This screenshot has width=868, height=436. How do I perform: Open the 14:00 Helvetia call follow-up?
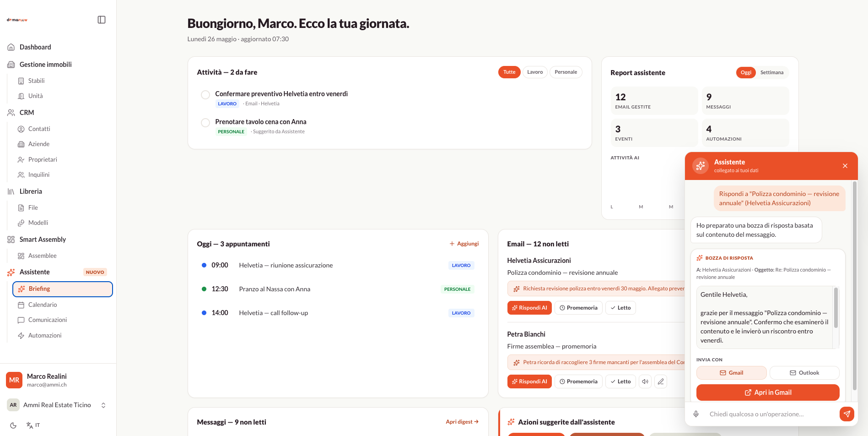pyautogui.click(x=338, y=313)
